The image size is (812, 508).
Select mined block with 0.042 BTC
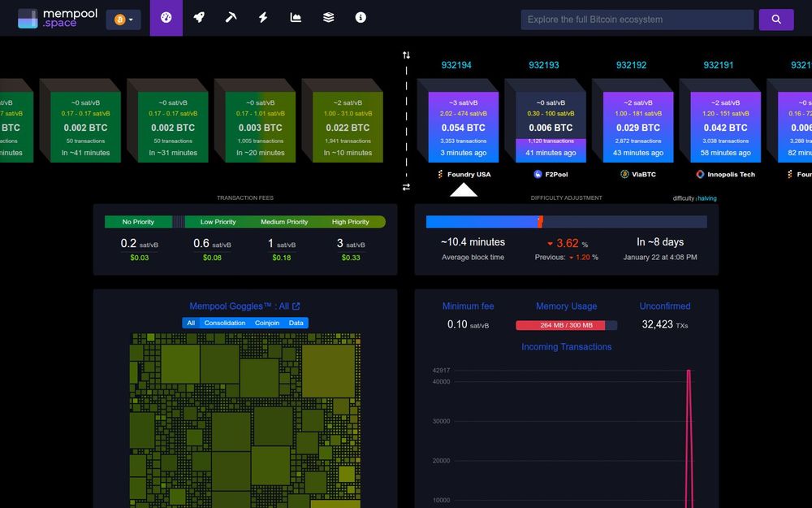[x=725, y=127]
